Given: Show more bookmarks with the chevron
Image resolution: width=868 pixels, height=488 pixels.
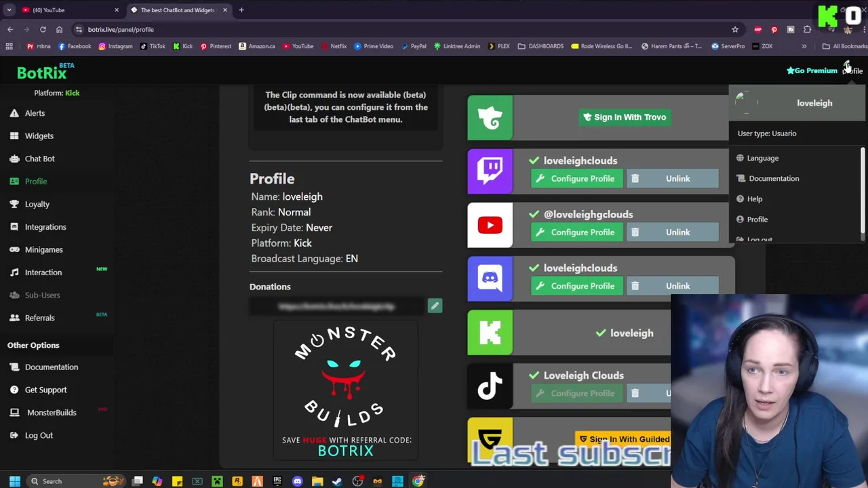Looking at the screenshot, I should click(804, 46).
